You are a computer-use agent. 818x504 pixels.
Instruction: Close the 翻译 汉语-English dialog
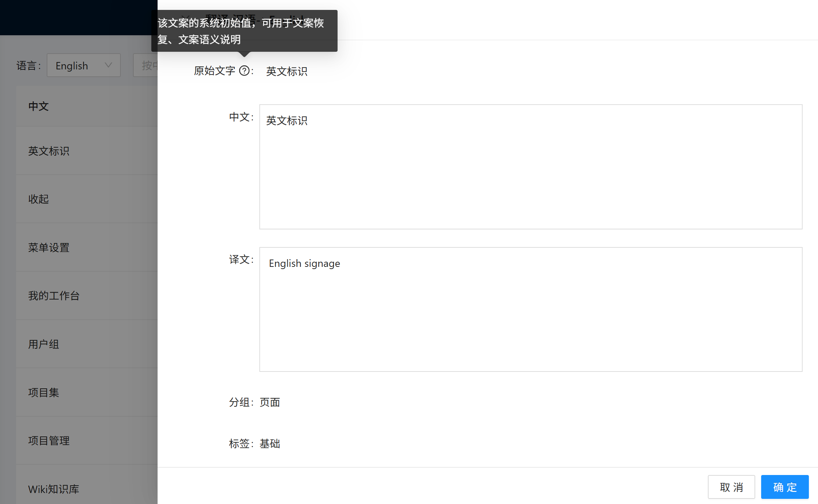(185, 17)
